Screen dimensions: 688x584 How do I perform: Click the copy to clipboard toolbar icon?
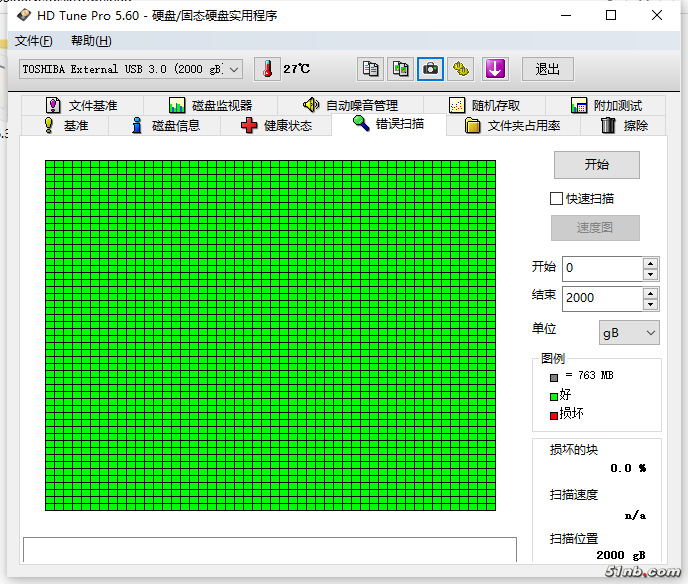(x=370, y=69)
